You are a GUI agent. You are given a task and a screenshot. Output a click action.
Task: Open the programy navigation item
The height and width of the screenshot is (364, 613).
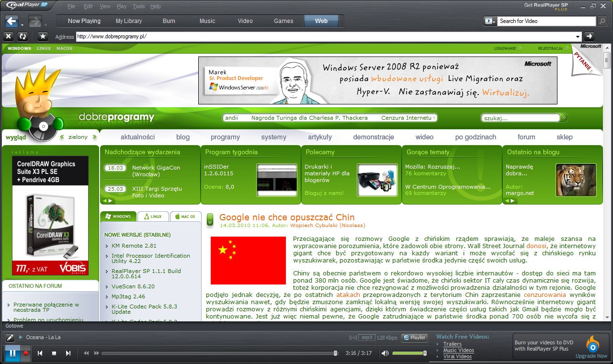[x=225, y=137]
